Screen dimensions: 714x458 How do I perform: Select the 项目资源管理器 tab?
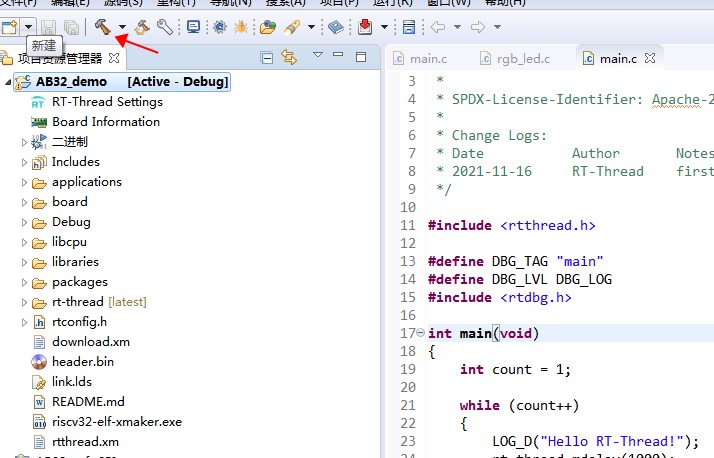[60, 58]
